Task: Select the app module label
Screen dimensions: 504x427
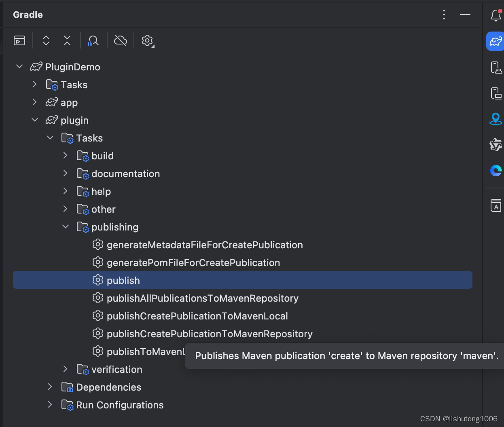Action: coord(69,103)
